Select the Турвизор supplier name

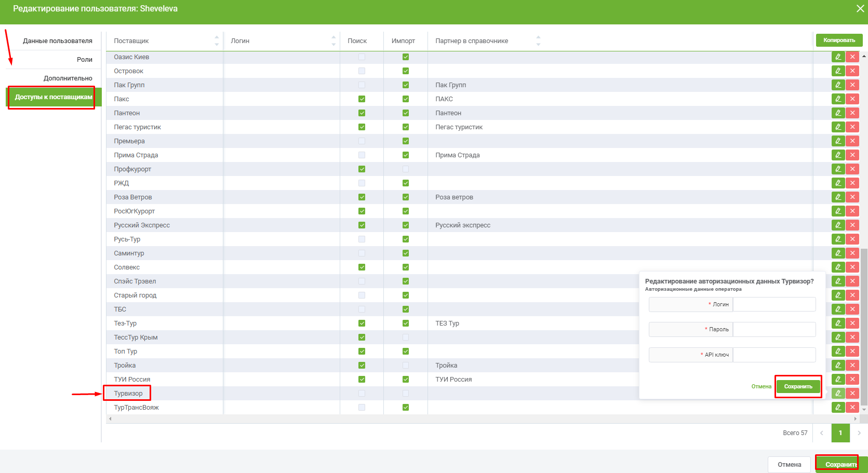(x=128, y=394)
